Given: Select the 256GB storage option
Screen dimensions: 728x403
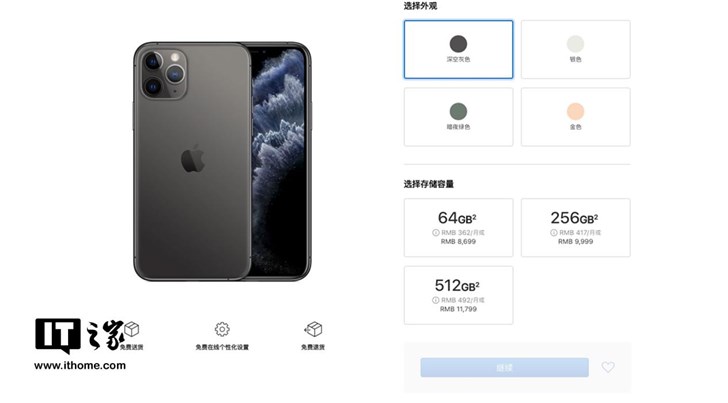Looking at the screenshot, I should click(575, 228).
